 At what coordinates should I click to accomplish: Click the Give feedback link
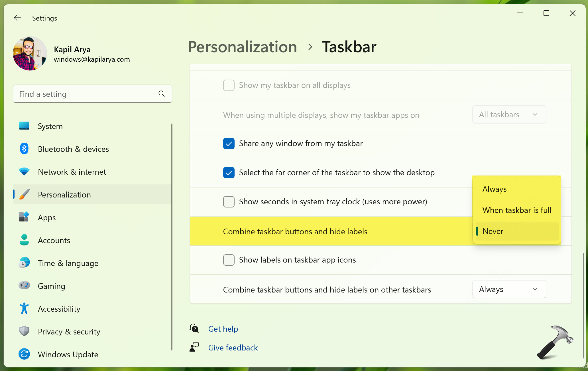pos(233,348)
